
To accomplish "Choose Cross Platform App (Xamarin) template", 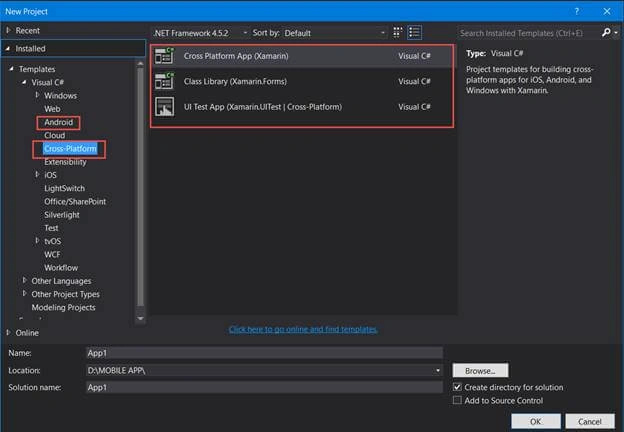I will pyautogui.click(x=302, y=56).
